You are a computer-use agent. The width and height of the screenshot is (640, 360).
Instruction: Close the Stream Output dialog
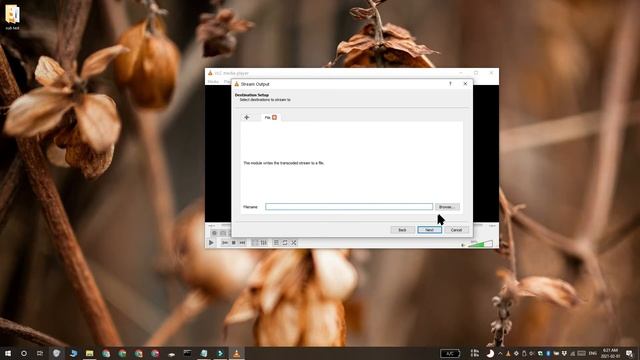coord(465,84)
